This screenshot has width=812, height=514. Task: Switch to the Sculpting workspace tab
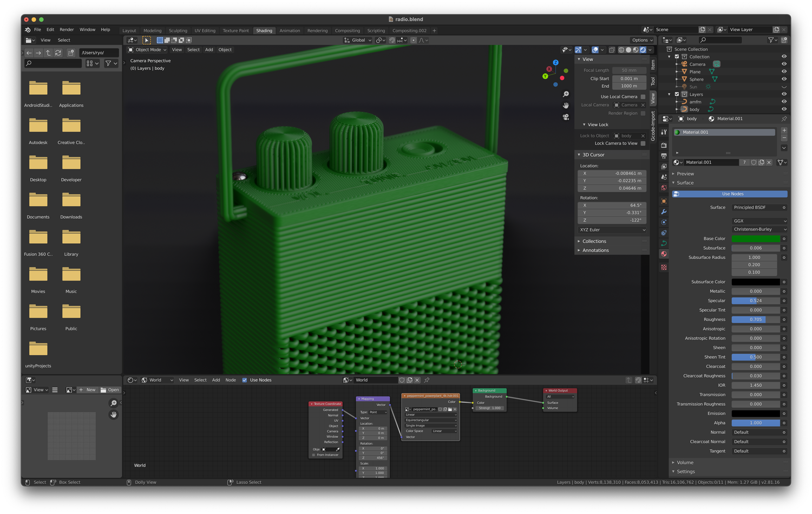tap(178, 31)
